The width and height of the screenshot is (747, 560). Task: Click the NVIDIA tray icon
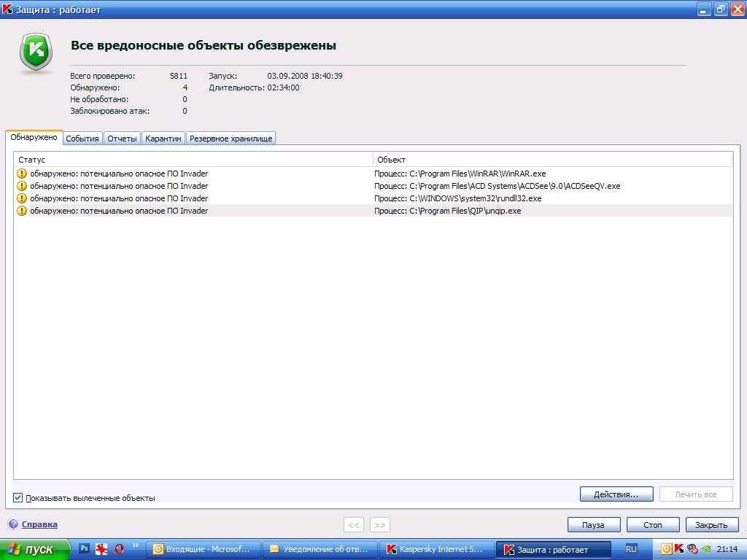[706, 549]
